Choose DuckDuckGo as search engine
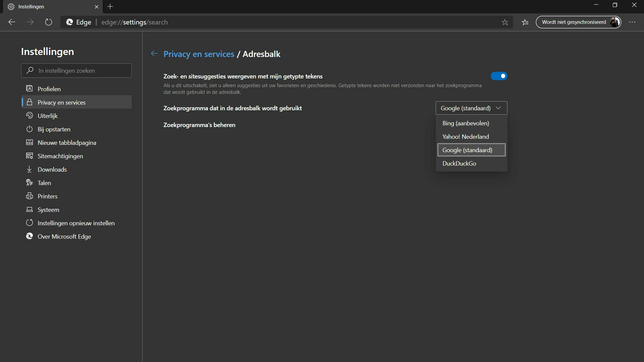This screenshot has height=362, width=644. (x=459, y=164)
